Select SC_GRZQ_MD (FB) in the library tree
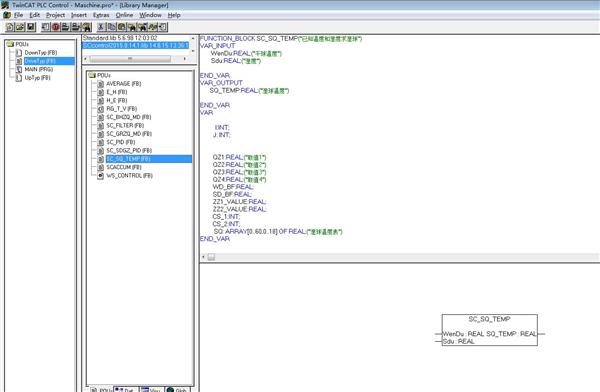600x392 pixels. [129, 134]
